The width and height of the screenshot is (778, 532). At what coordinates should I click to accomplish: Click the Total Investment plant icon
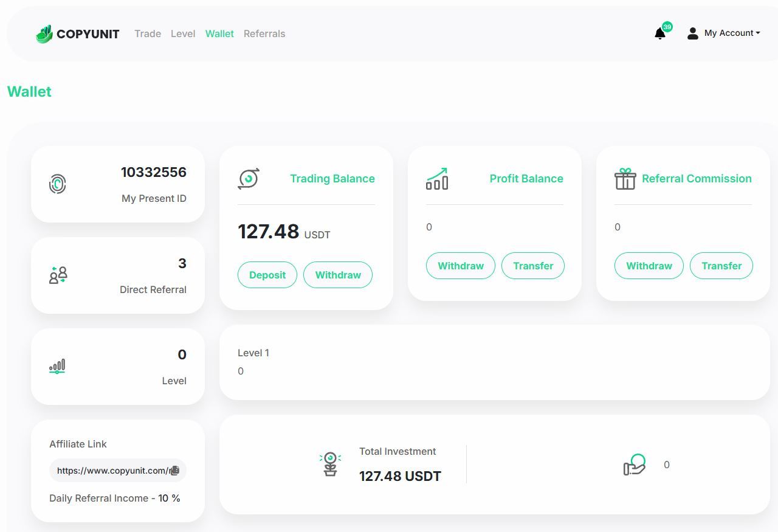click(330, 464)
